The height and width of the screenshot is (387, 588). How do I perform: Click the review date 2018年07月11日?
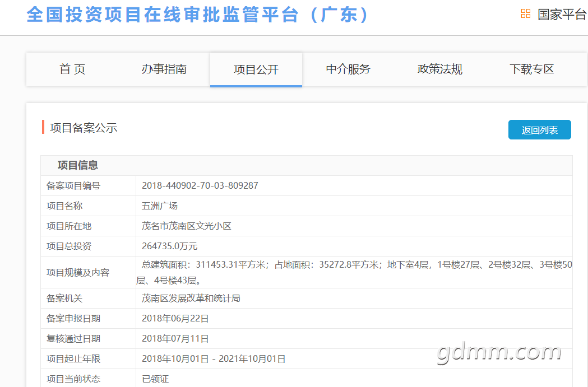(175, 339)
